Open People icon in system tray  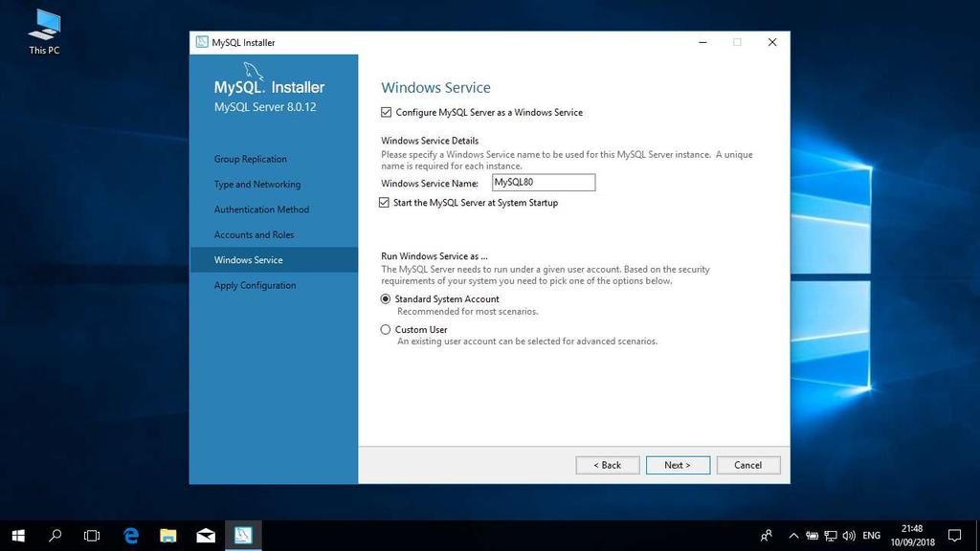click(767, 536)
